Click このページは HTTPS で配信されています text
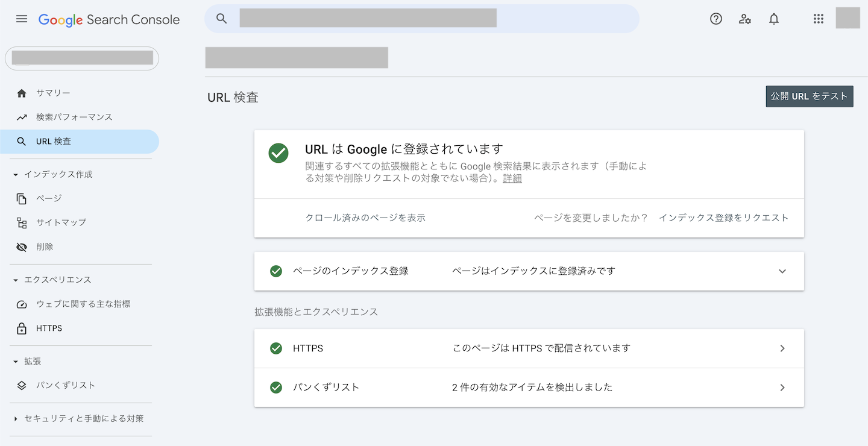The width and height of the screenshot is (868, 446). (x=541, y=348)
